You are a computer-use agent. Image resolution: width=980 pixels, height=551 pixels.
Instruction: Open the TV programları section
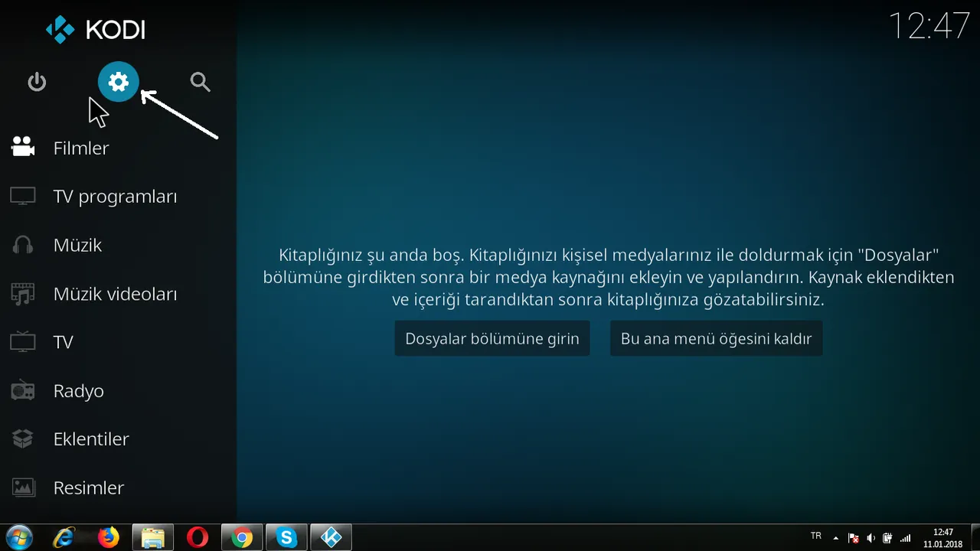115,197
